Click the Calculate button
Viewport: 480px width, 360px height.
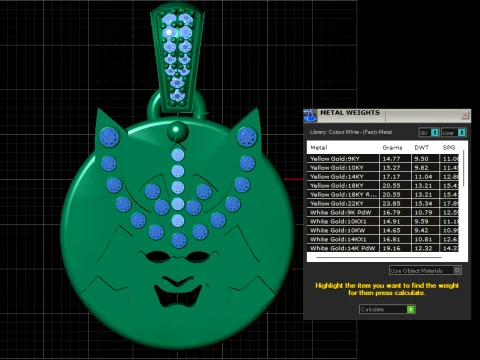[x=387, y=309]
